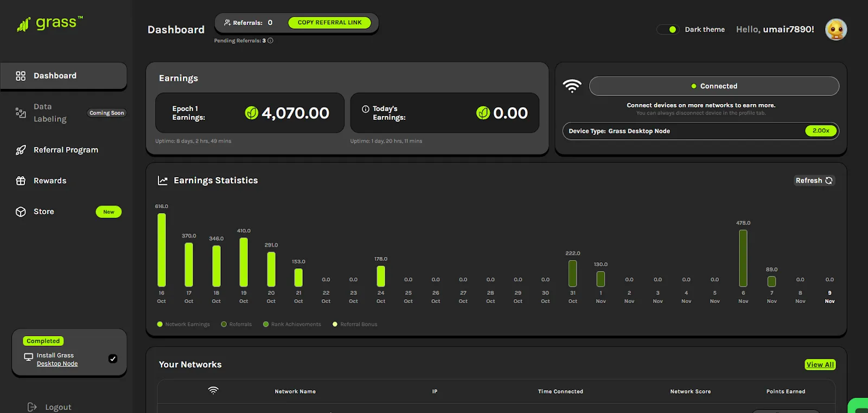Click the Store box icon

point(21,212)
